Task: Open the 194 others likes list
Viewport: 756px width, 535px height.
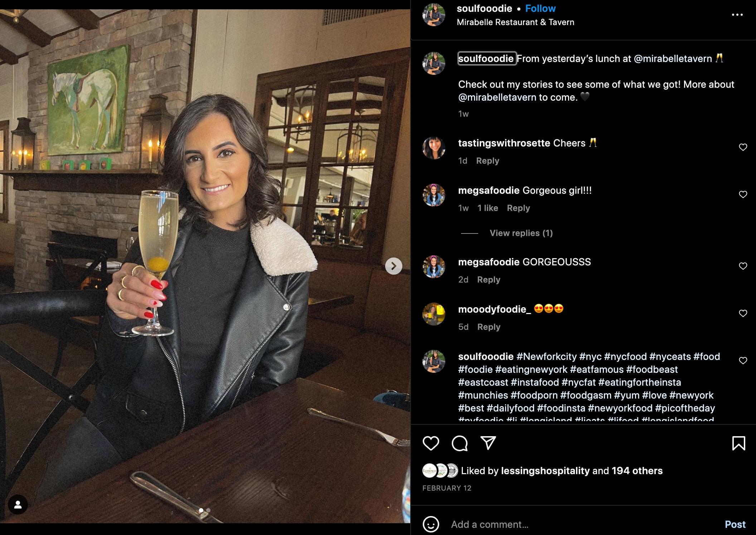Action: 637,471
